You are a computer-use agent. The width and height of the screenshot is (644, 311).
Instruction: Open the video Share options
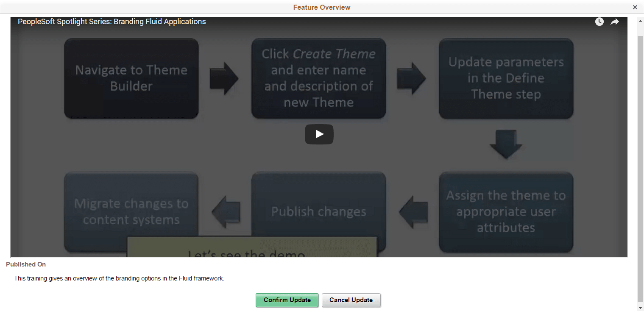(x=615, y=21)
